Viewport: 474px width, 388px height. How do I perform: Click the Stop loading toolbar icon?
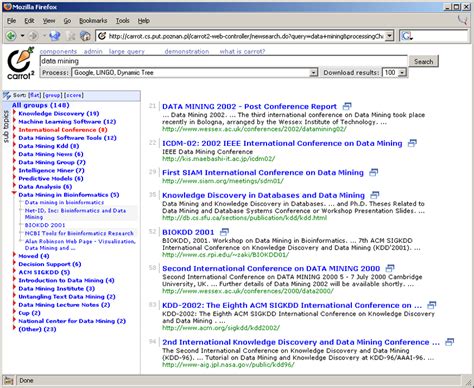(x=71, y=36)
